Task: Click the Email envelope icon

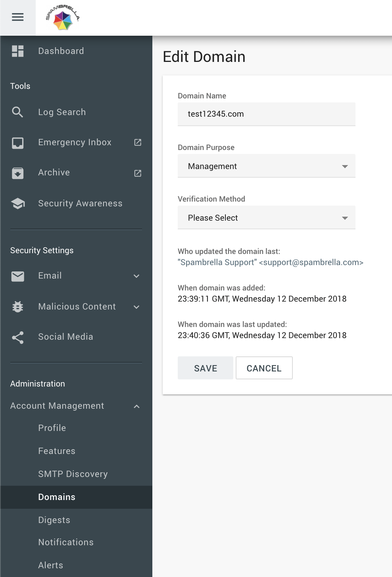Action: click(x=17, y=276)
